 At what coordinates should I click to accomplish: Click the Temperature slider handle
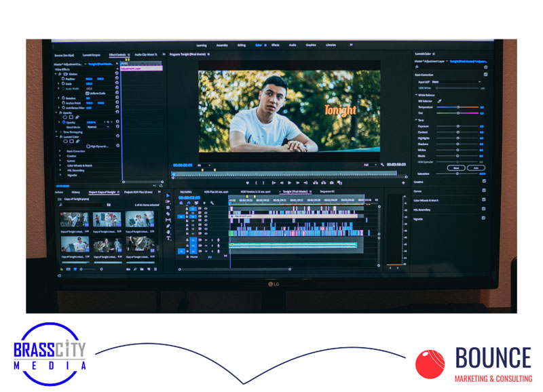(x=457, y=107)
